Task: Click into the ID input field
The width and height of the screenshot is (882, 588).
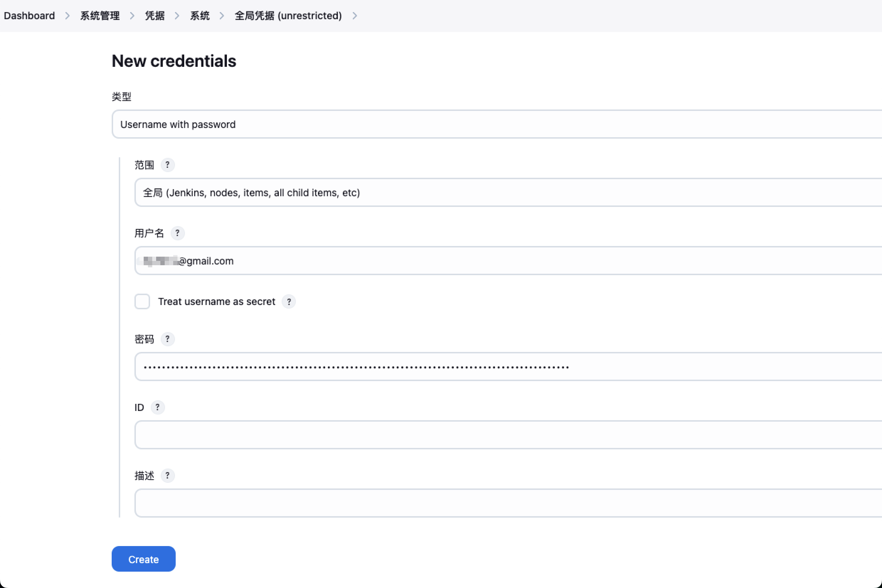Action: tap(508, 435)
